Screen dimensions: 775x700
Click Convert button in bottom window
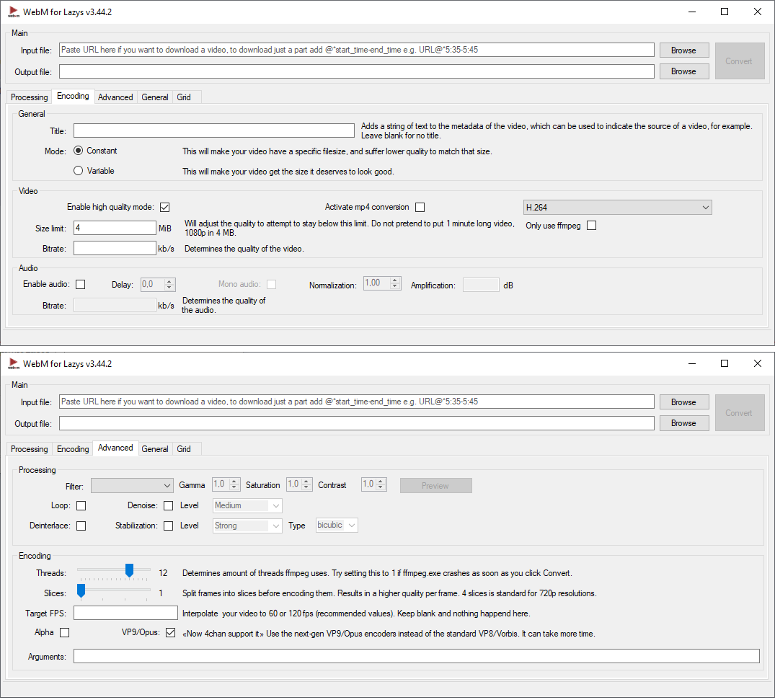tap(740, 413)
